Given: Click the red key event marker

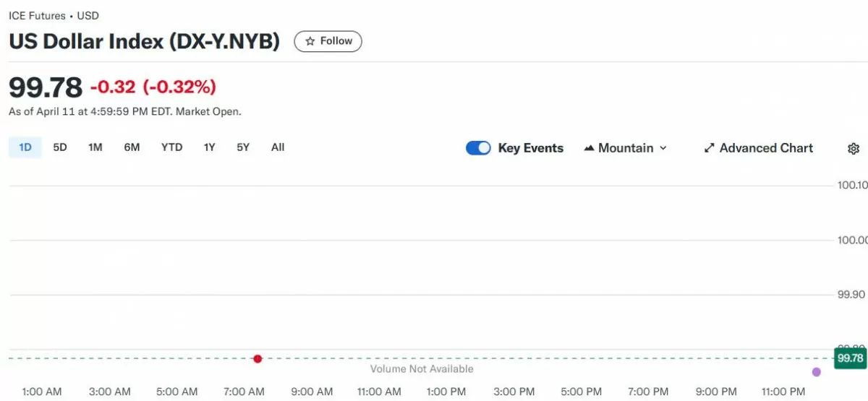Looking at the screenshot, I should click(258, 358).
